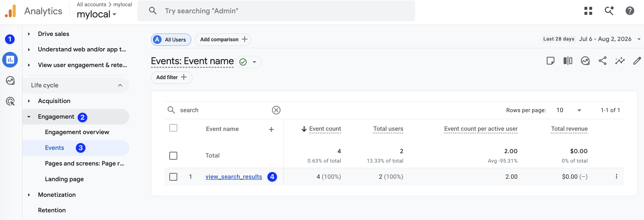Select the Events report item

55,148
